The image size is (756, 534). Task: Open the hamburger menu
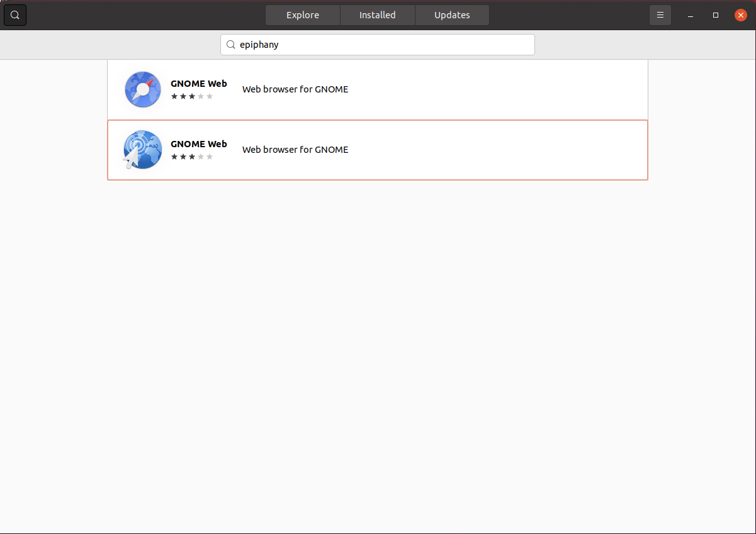[x=660, y=15]
